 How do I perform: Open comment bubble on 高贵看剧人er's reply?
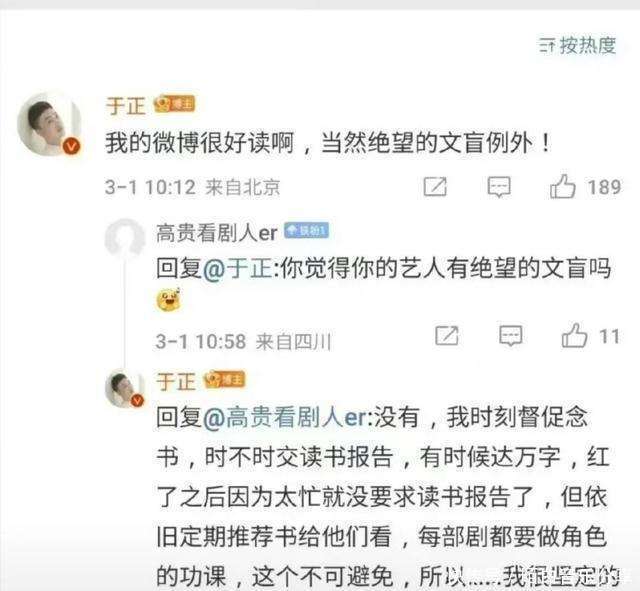pos(511,336)
